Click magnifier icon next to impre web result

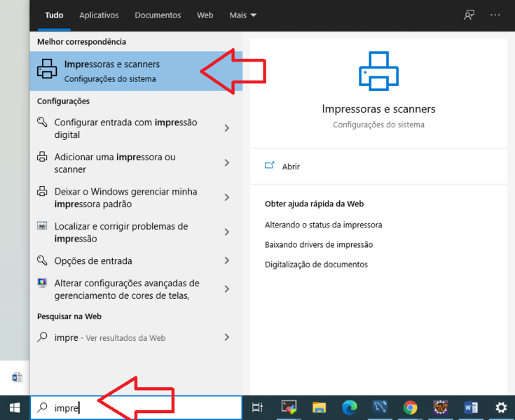coord(42,337)
